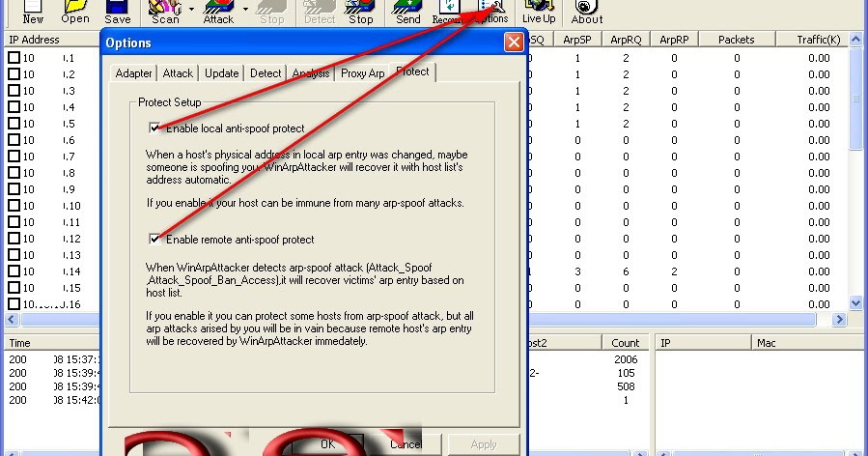The image size is (868, 456).
Task: Click host list horizontal scroll left arrow
Action: click(x=12, y=319)
